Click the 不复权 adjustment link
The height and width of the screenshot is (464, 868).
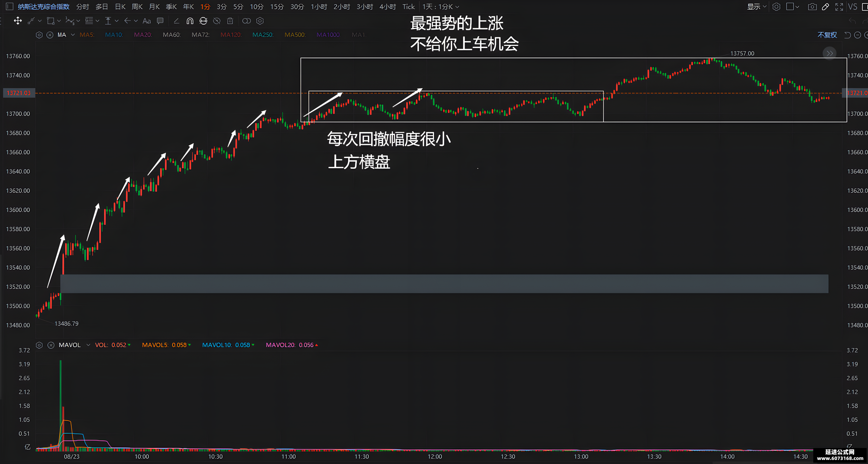[x=827, y=35]
